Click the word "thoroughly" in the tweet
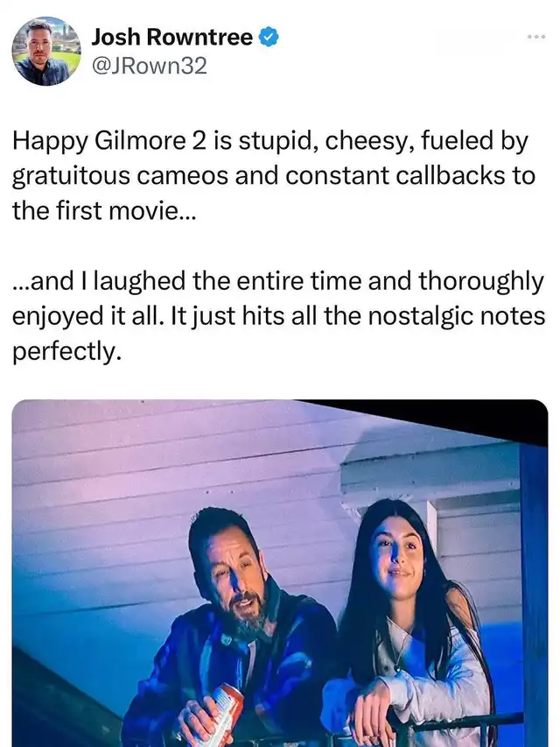Screen dimensions: 560x747 pyautogui.click(x=481, y=281)
